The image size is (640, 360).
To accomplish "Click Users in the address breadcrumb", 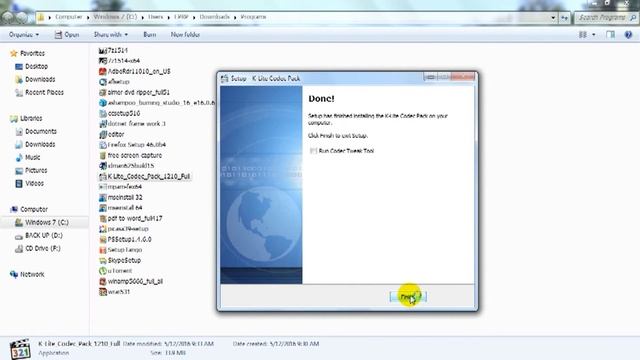I will pyautogui.click(x=156, y=17).
